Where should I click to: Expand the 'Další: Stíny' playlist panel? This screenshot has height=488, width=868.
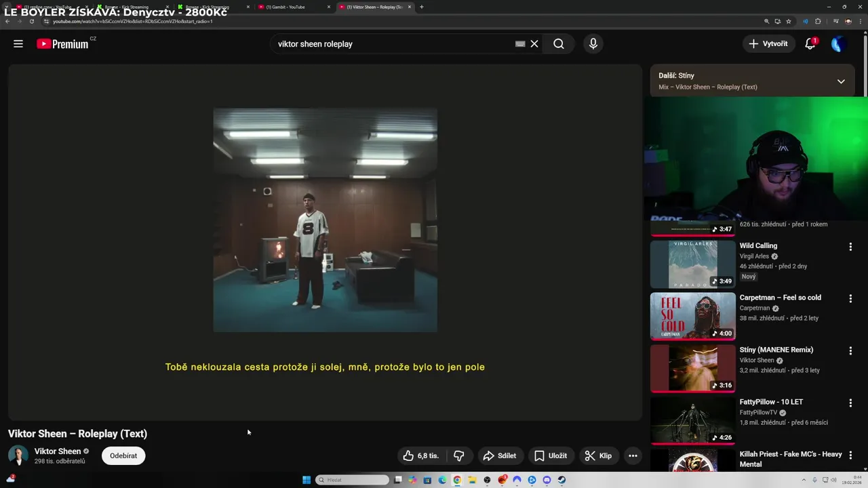pos(841,81)
